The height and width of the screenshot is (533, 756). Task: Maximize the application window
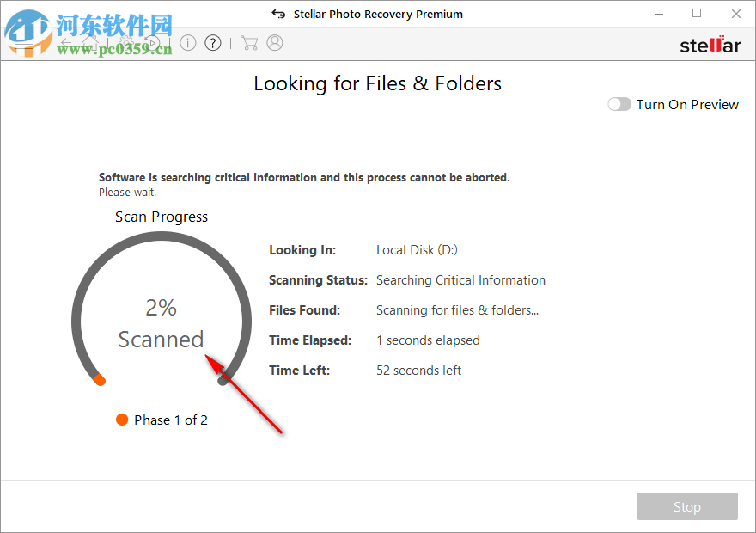point(697,14)
